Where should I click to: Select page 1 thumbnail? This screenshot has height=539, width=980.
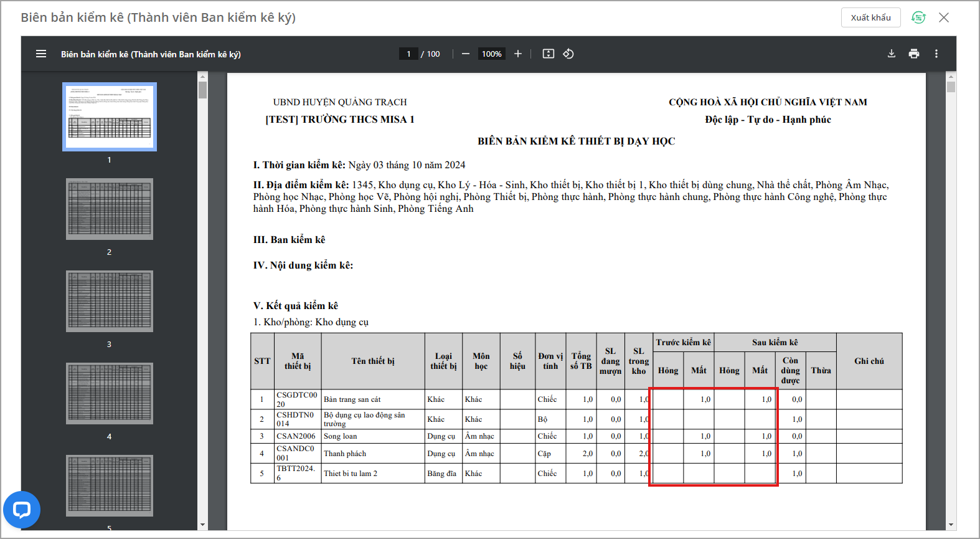110,117
